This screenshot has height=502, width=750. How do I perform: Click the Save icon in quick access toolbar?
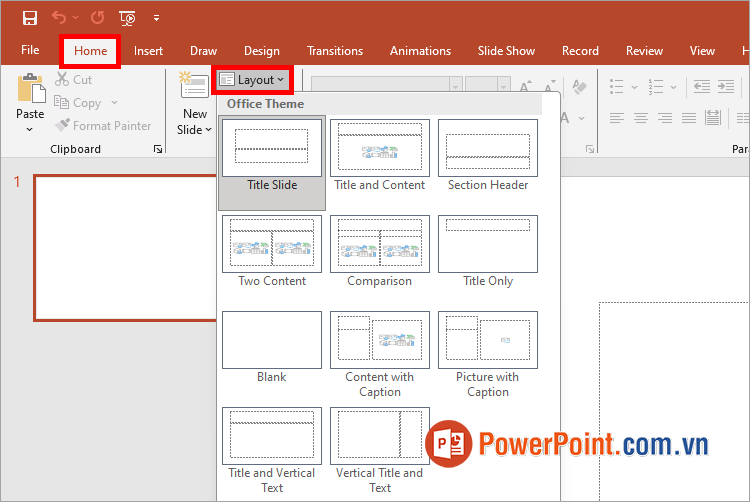[x=30, y=18]
